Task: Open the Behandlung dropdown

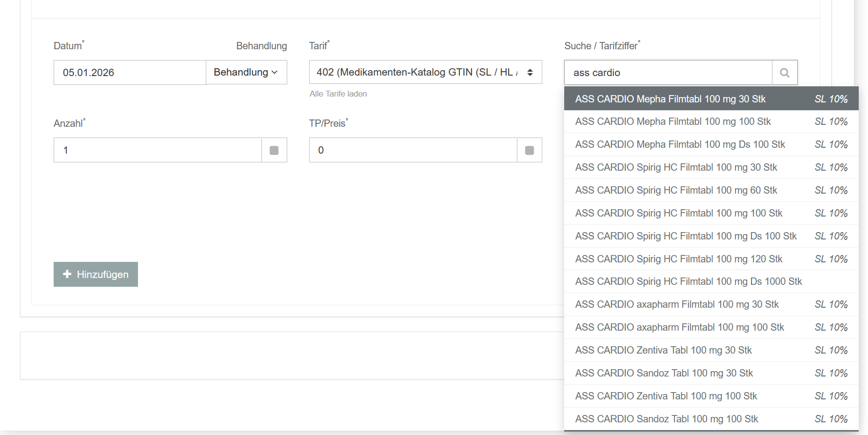Action: tap(246, 72)
